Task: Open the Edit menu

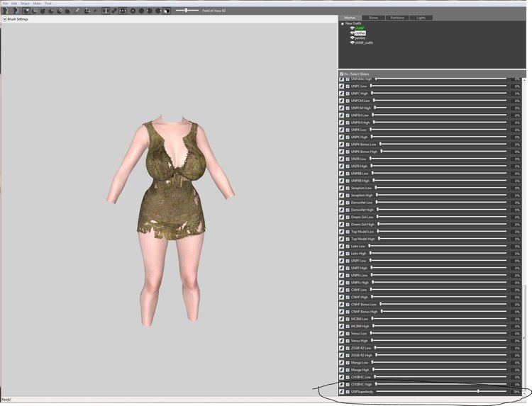Action: [x=14, y=4]
